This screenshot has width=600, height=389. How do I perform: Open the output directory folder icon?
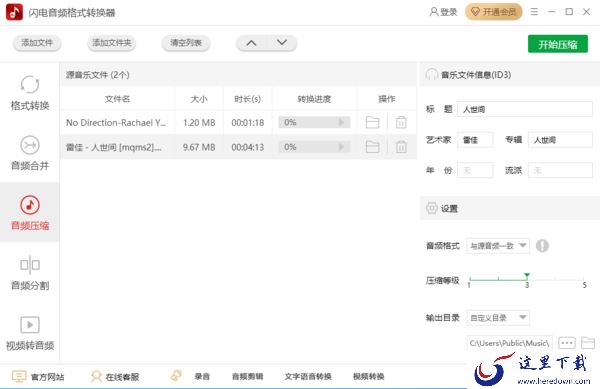(588, 343)
